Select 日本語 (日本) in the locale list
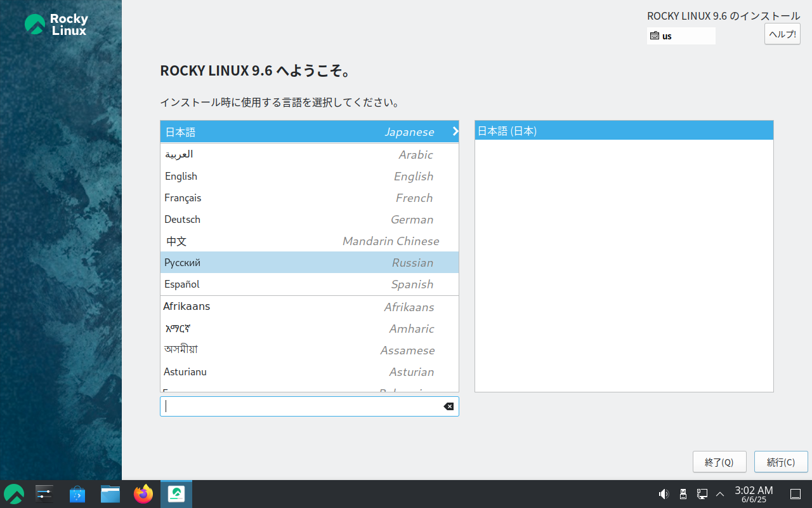Viewport: 812px width, 508px height. pos(624,131)
